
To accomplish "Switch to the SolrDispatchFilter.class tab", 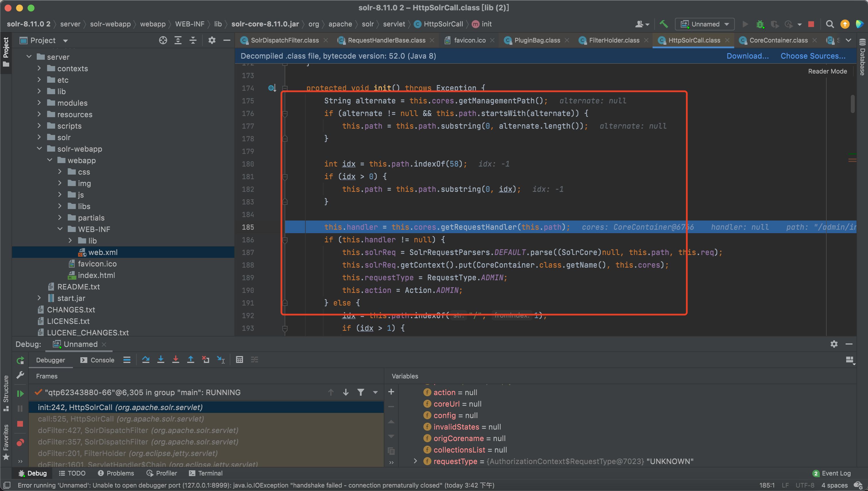I will click(x=284, y=40).
